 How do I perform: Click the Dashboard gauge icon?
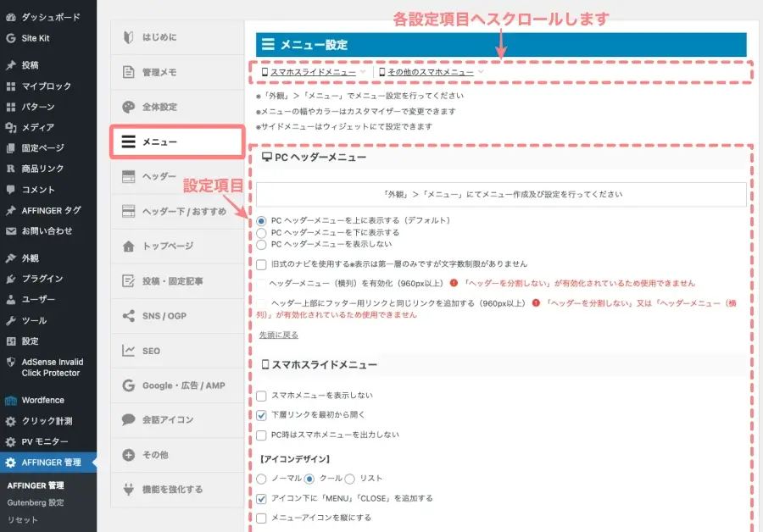[x=11, y=17]
